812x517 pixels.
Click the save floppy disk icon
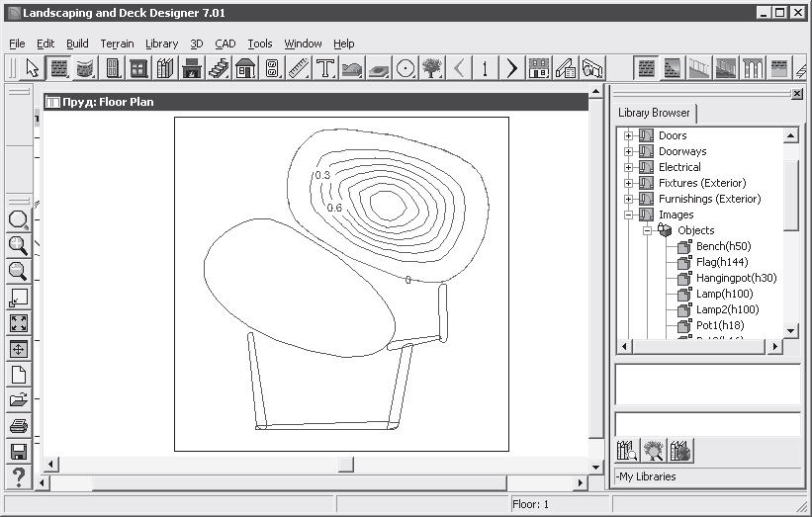tap(18, 452)
